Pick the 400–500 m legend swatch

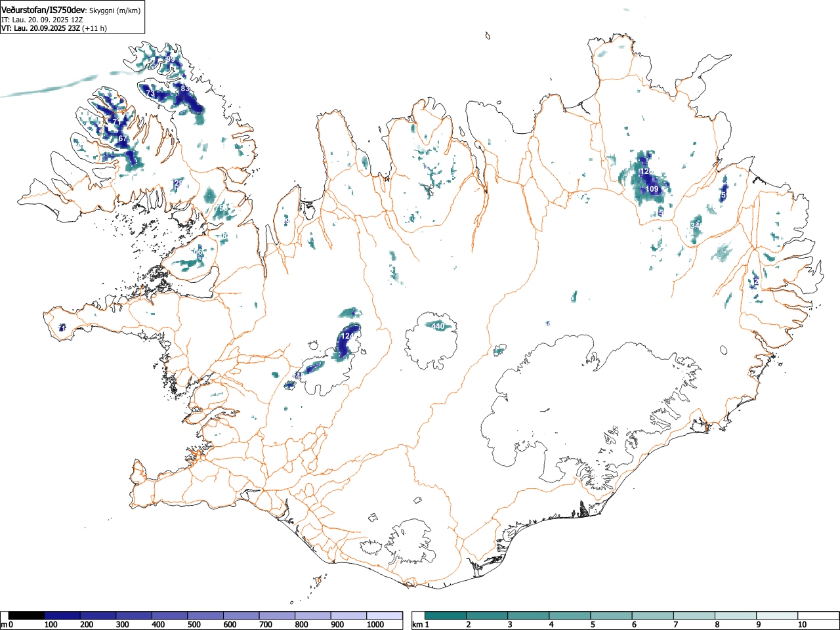[x=170, y=616]
